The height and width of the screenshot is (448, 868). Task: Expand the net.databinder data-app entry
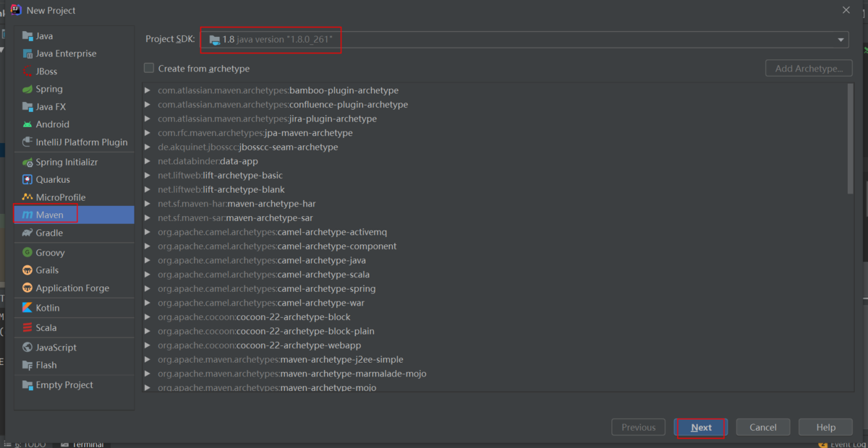click(148, 161)
